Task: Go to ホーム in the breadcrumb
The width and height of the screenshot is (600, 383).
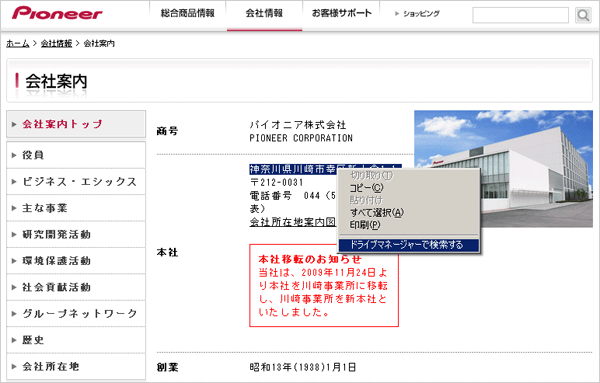Action: [18, 43]
